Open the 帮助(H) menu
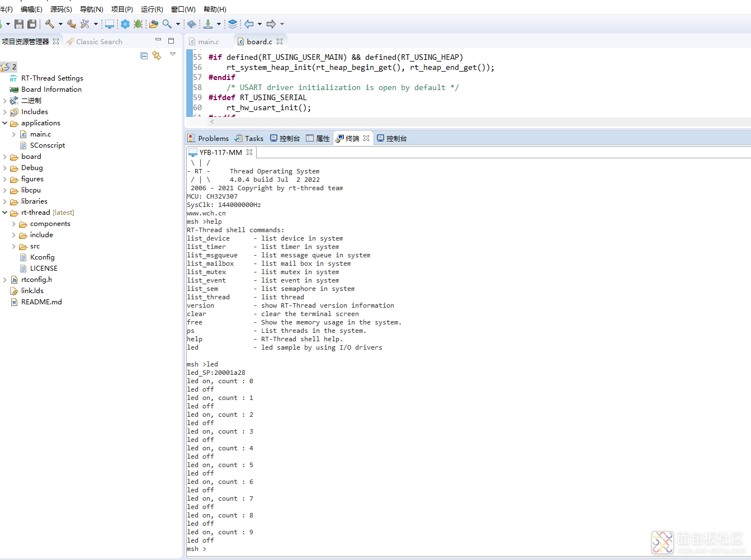 (x=215, y=9)
